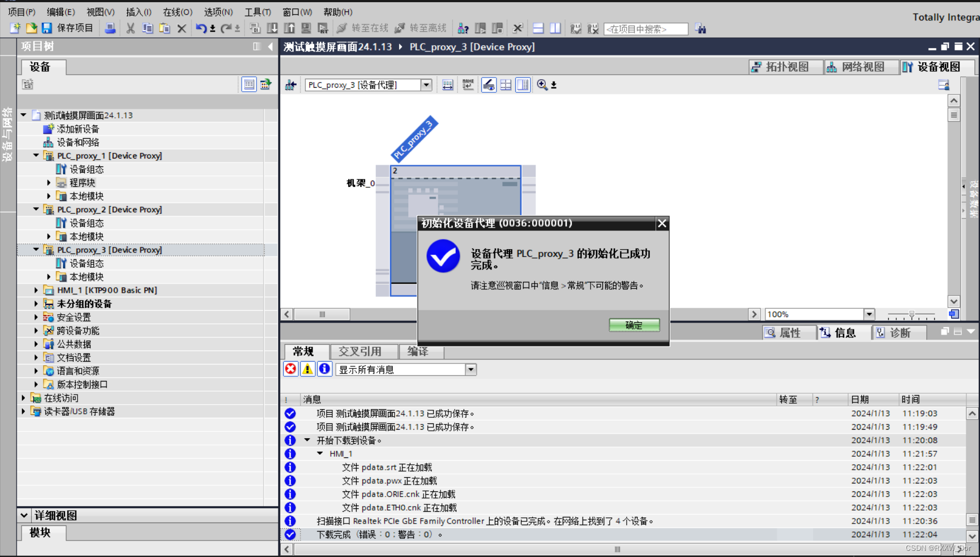Click the Download to device icon
980x557 pixels.
(272, 28)
